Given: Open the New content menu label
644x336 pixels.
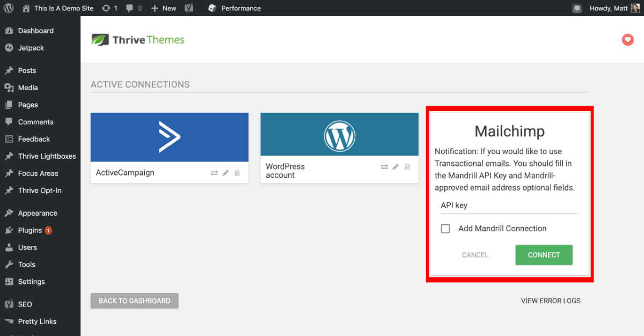Looking at the screenshot, I should pyautogui.click(x=170, y=8).
